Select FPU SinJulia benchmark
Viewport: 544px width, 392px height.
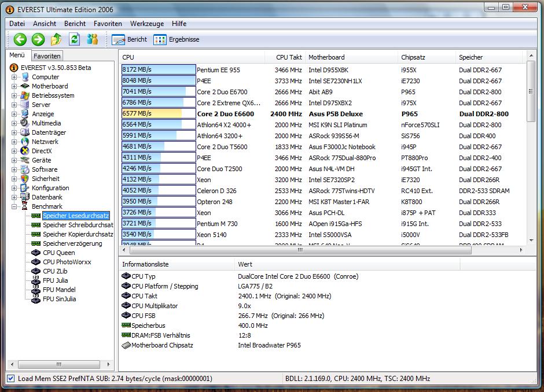click(x=60, y=299)
